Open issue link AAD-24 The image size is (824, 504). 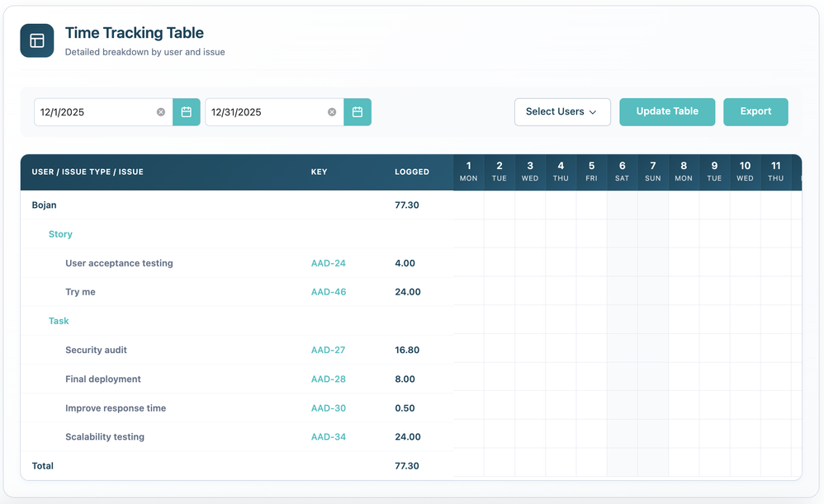(x=329, y=263)
